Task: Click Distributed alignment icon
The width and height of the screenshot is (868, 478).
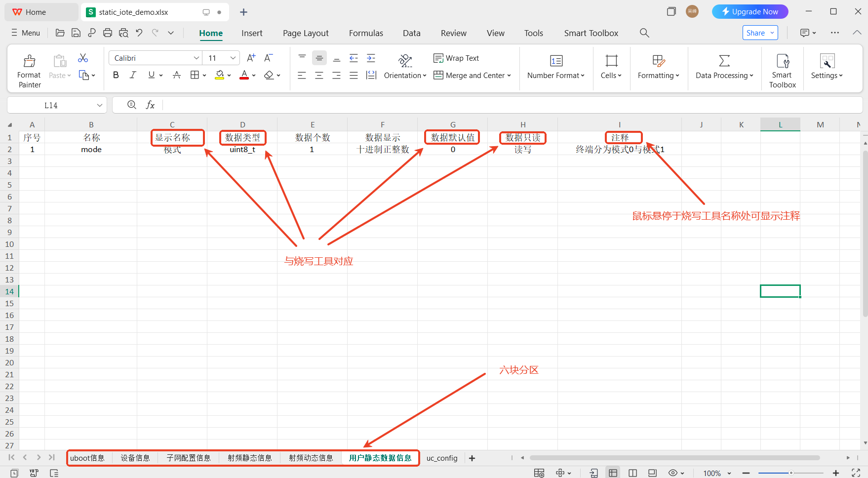Action: click(371, 75)
